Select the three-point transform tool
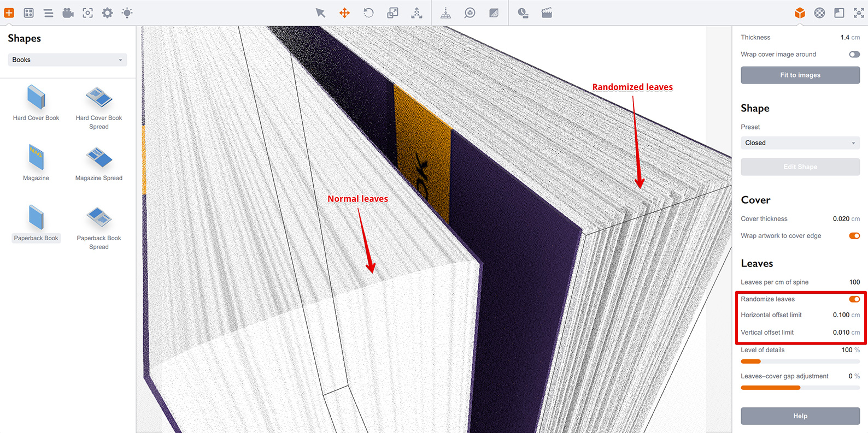868x433 pixels. click(x=417, y=13)
